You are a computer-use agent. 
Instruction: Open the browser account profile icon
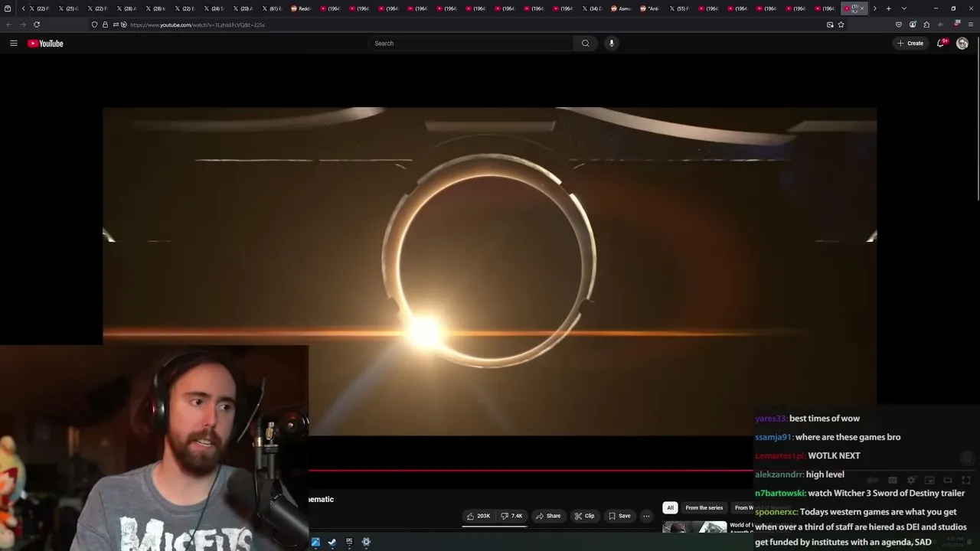[913, 24]
